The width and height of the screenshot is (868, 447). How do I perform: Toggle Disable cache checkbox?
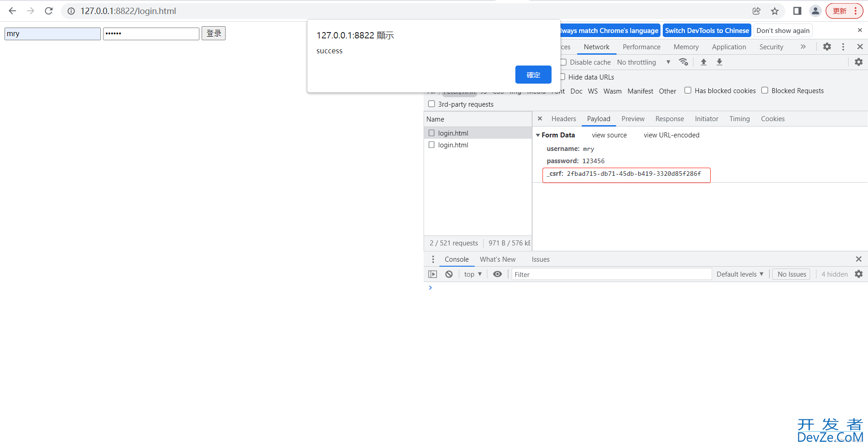(563, 62)
